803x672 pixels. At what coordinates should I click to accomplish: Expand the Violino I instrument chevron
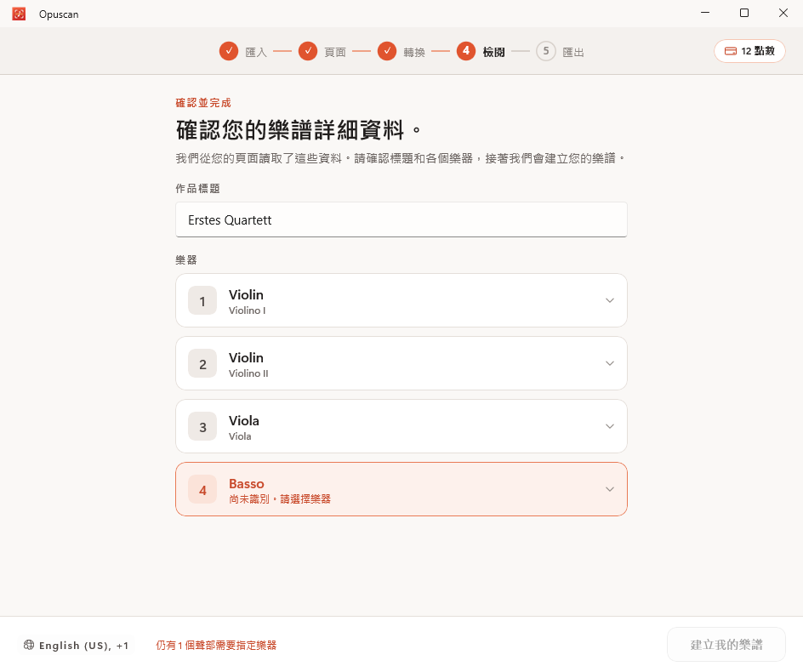point(609,300)
